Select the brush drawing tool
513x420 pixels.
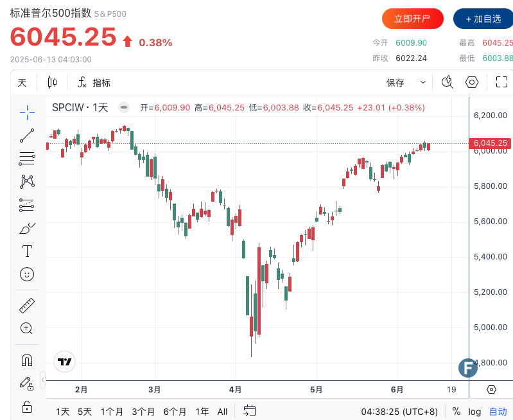[27, 228]
